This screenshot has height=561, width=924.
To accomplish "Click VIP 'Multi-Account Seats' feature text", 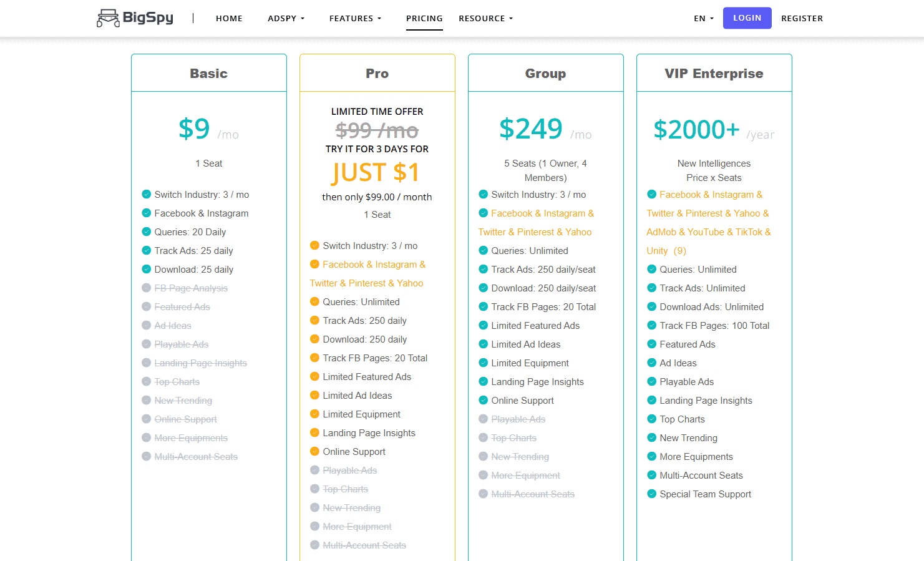I will point(701,476).
